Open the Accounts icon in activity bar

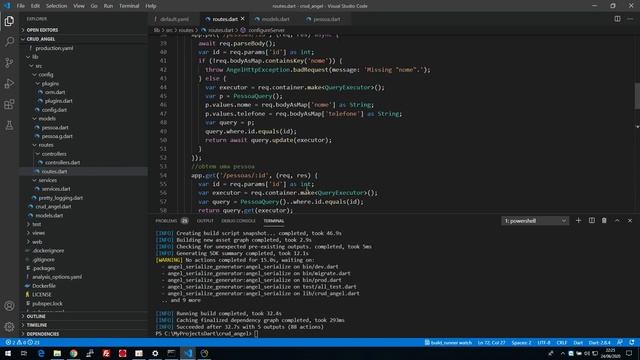tap(9, 306)
